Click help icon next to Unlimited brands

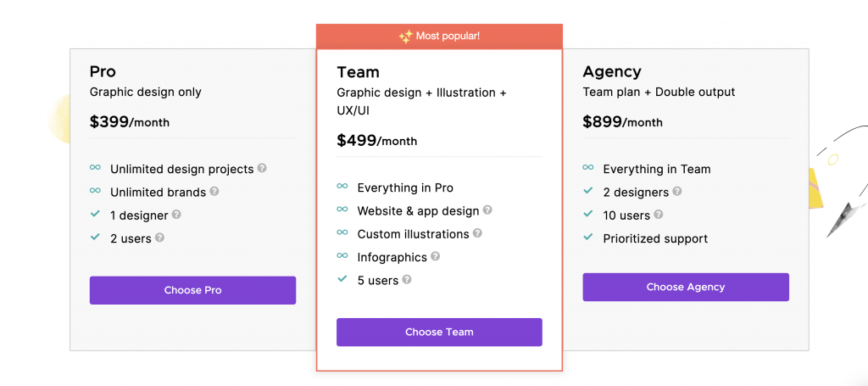[214, 191]
